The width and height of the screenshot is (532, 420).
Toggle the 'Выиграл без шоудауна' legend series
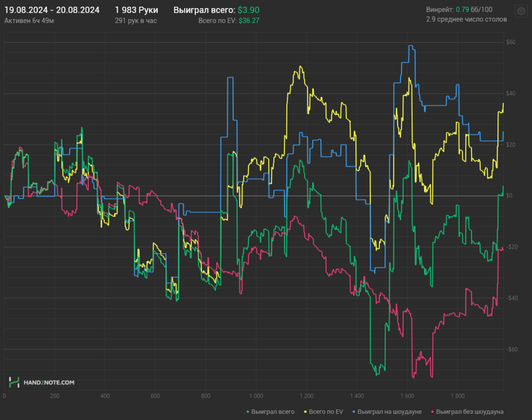point(467,411)
